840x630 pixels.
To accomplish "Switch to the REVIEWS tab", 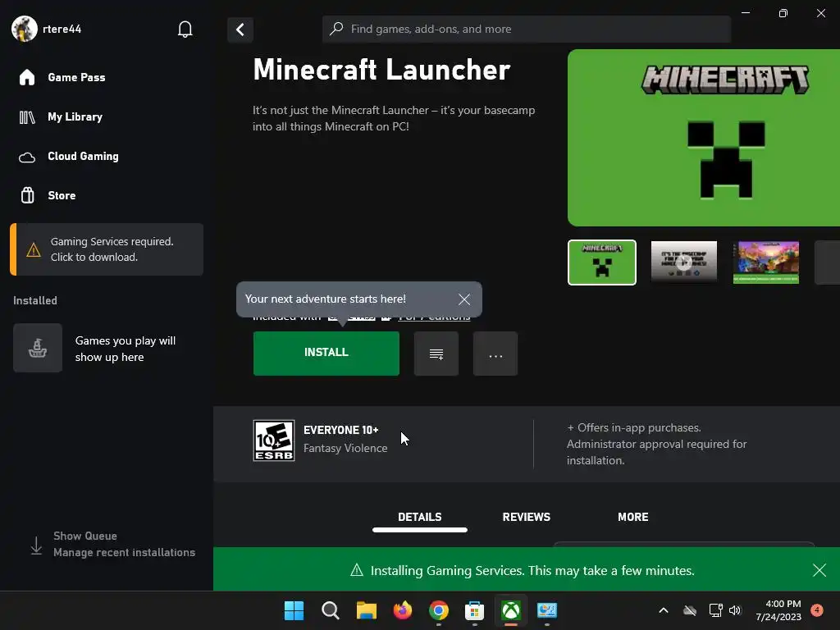I will (526, 518).
